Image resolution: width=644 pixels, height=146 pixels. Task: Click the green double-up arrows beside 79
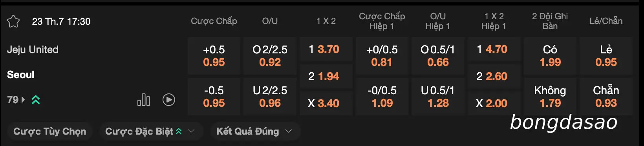coord(36,100)
